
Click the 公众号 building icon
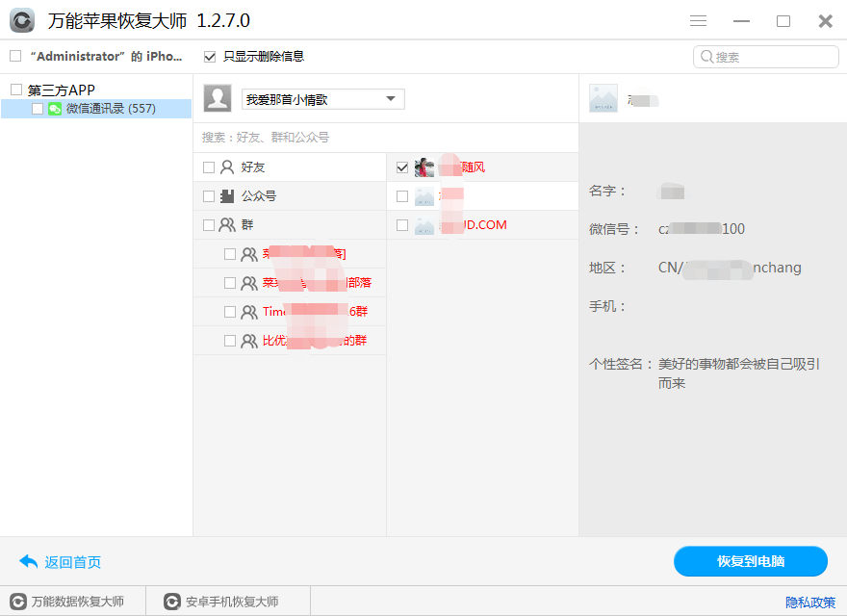pos(227,195)
